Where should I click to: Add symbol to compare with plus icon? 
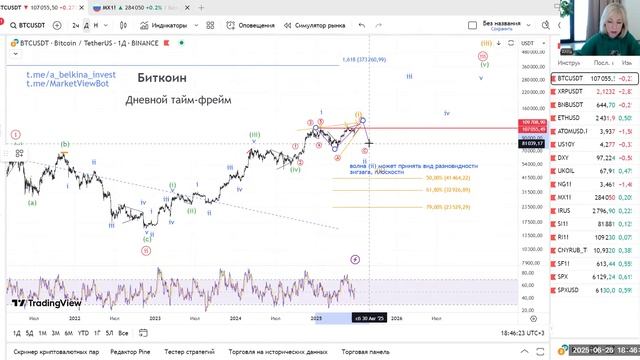(x=57, y=25)
